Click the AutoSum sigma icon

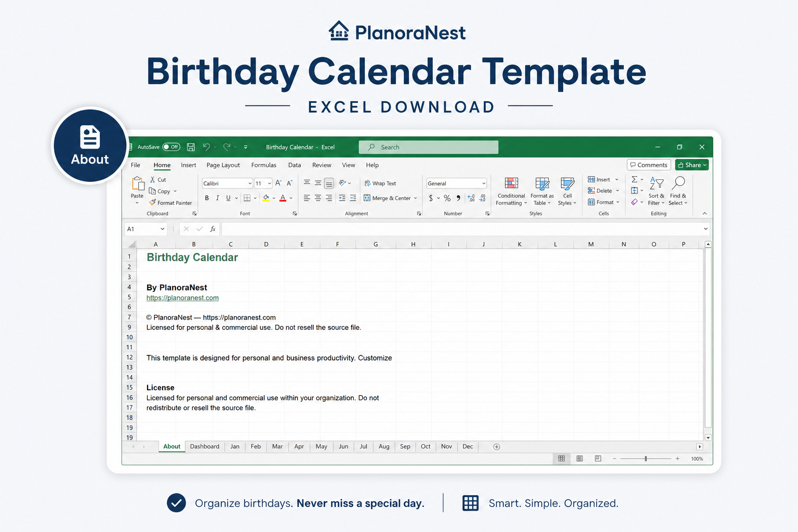(634, 179)
